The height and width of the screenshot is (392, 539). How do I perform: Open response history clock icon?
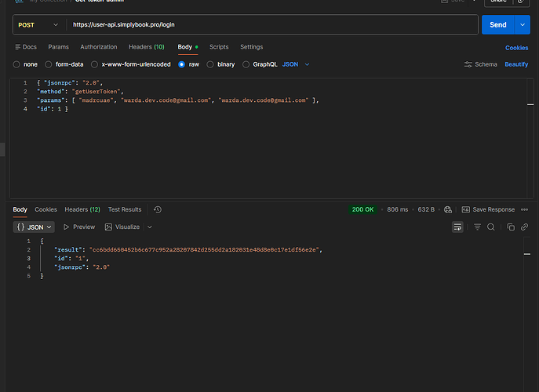coord(158,209)
